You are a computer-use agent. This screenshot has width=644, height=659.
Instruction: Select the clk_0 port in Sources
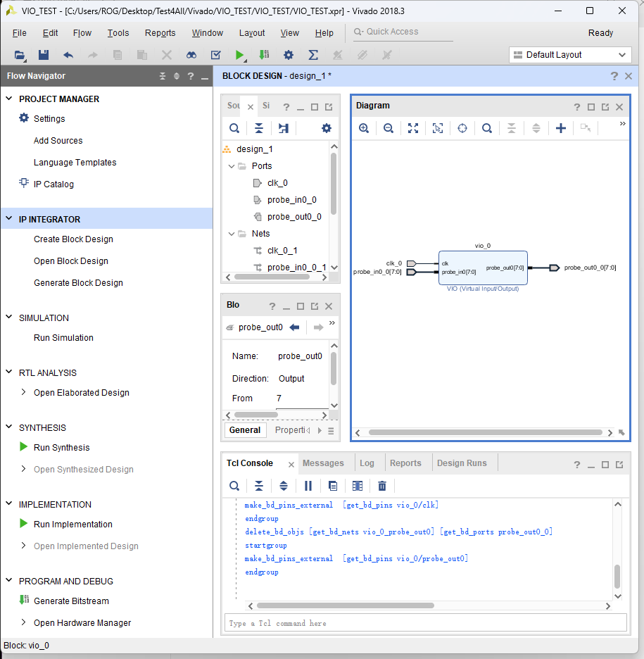pyautogui.click(x=277, y=183)
